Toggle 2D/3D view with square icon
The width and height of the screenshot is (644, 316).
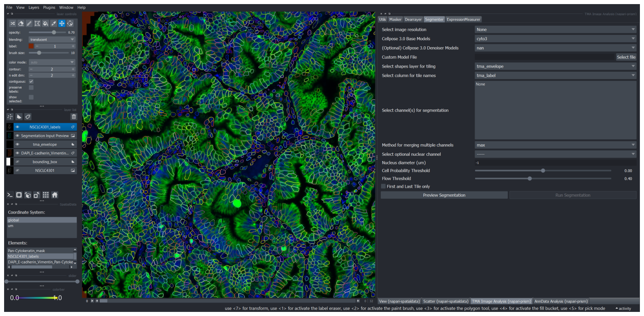click(19, 195)
